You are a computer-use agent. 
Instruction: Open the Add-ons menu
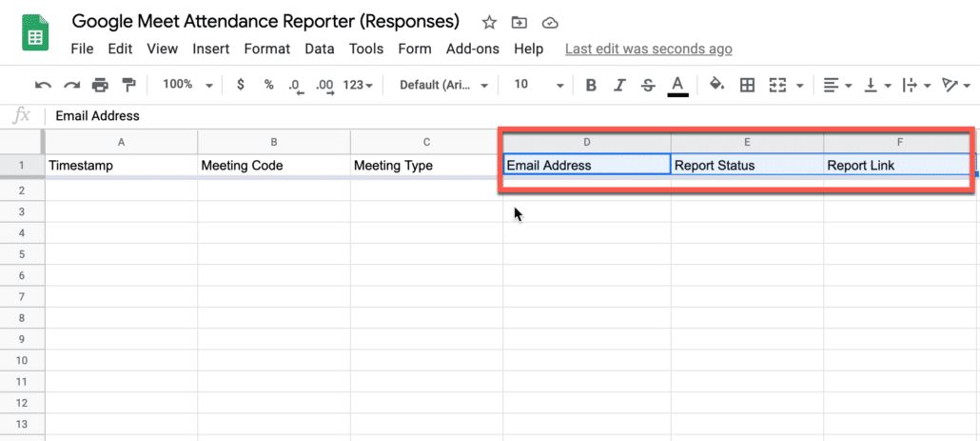(x=473, y=49)
